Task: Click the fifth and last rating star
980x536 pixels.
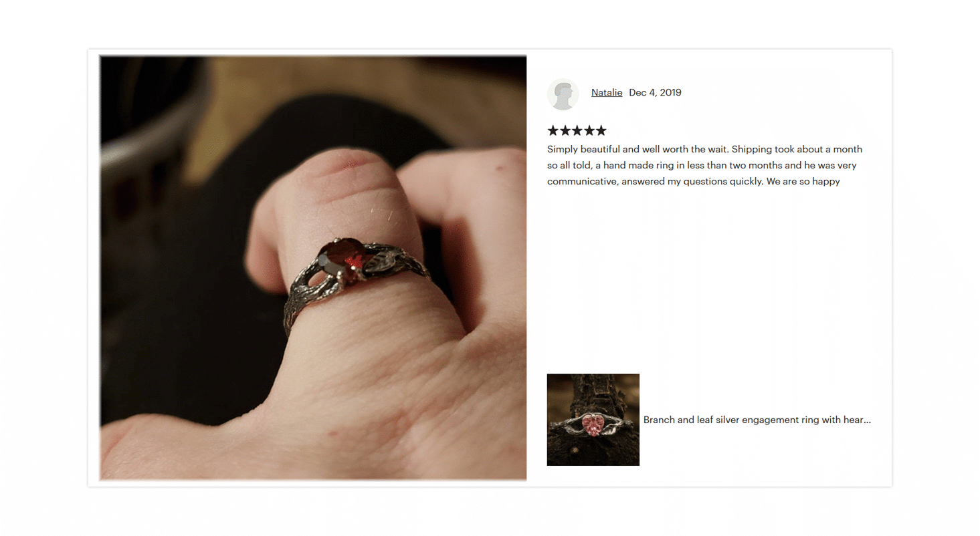Action: pyautogui.click(x=601, y=130)
